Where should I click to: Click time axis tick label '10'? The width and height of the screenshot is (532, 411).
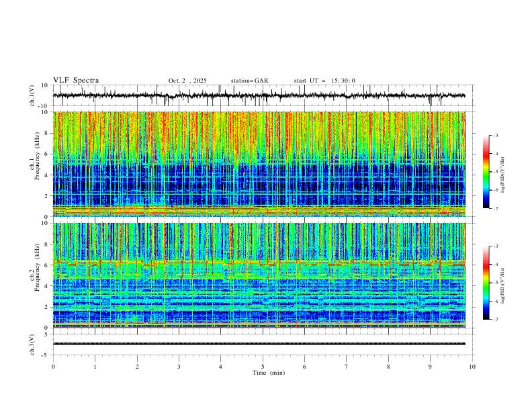pos(472,367)
